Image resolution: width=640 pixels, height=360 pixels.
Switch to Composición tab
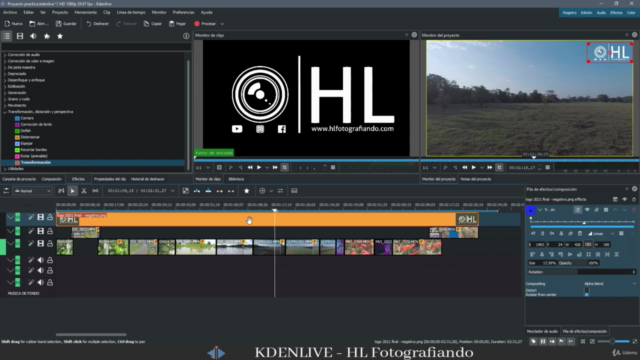click(x=51, y=179)
